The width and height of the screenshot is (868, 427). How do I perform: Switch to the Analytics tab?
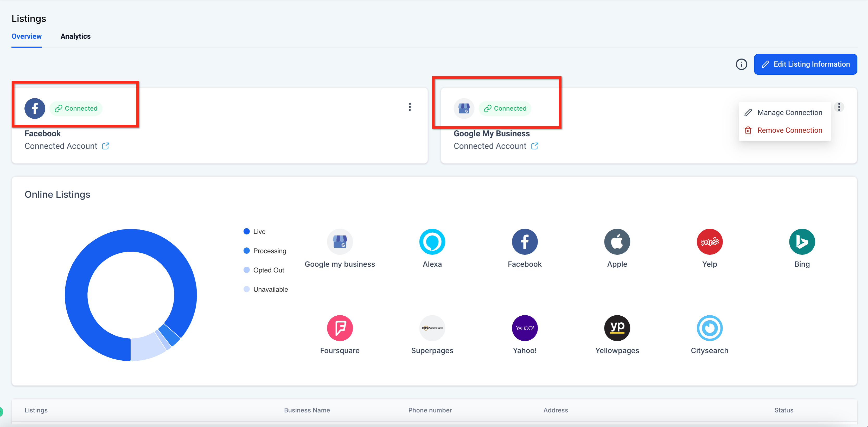(x=75, y=36)
